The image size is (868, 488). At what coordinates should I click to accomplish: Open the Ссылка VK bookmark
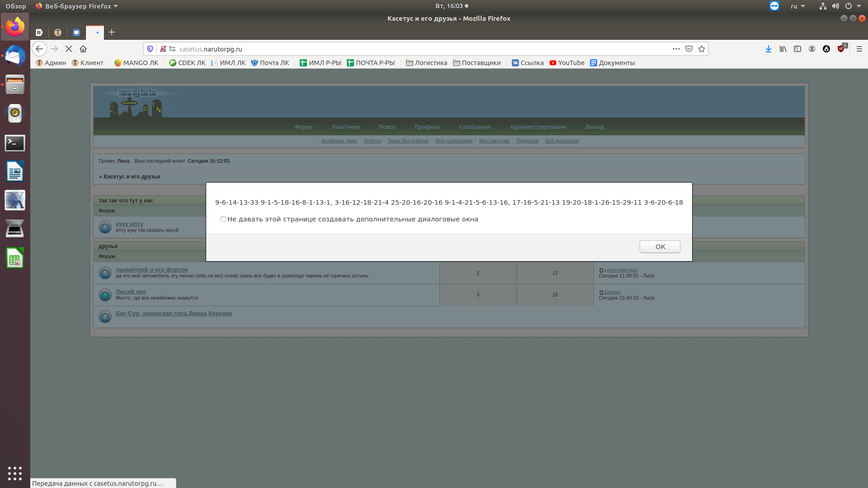pos(528,63)
